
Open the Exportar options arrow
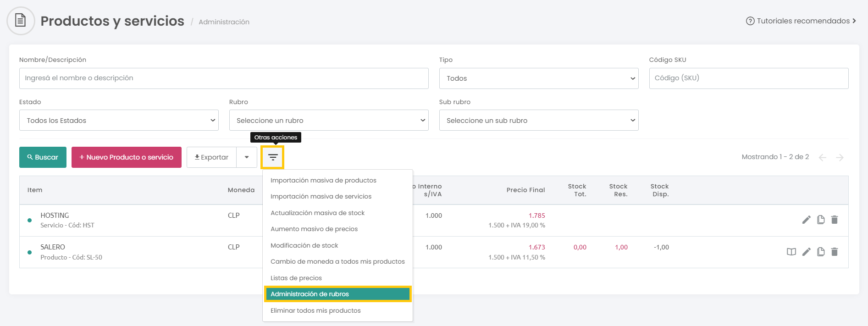tap(247, 157)
